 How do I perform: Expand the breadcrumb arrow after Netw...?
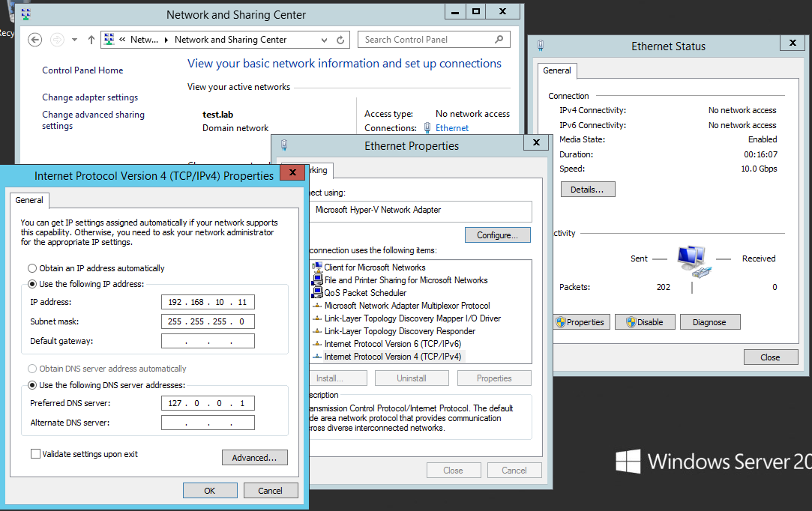point(166,40)
